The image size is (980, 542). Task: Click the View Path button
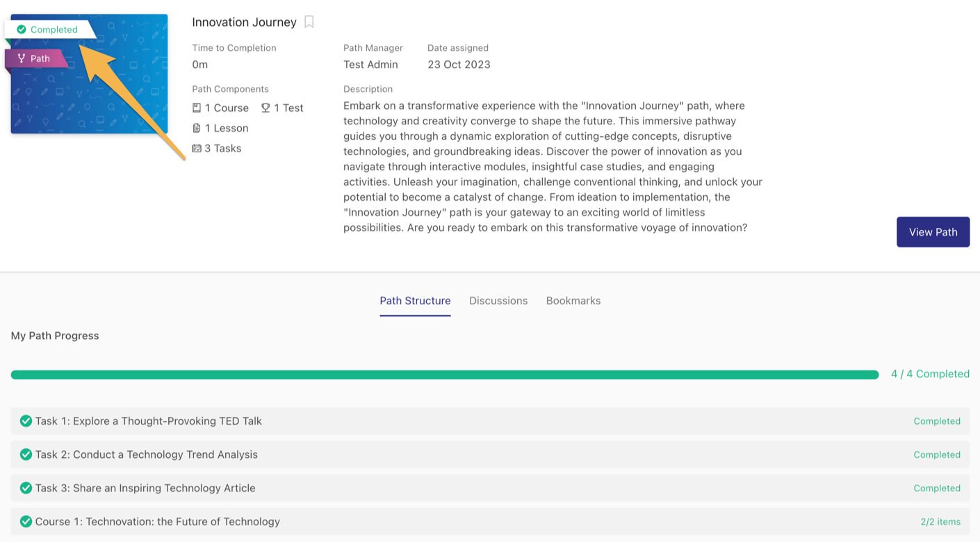click(933, 231)
